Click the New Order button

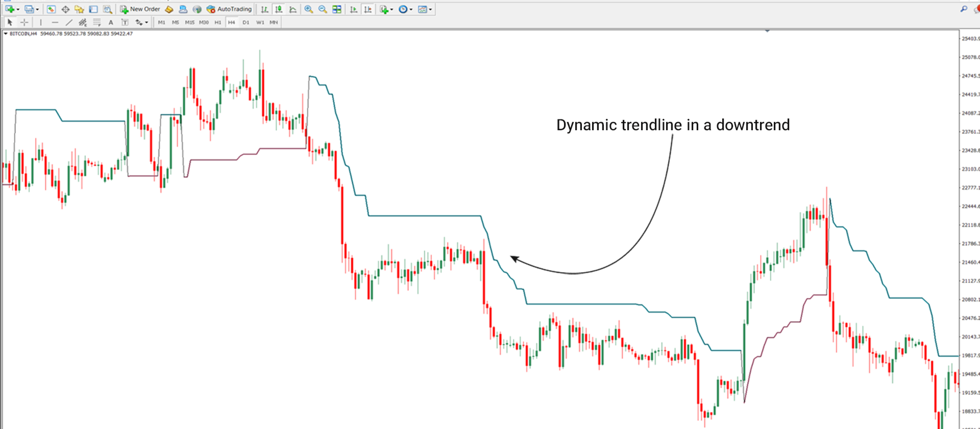[x=140, y=9]
